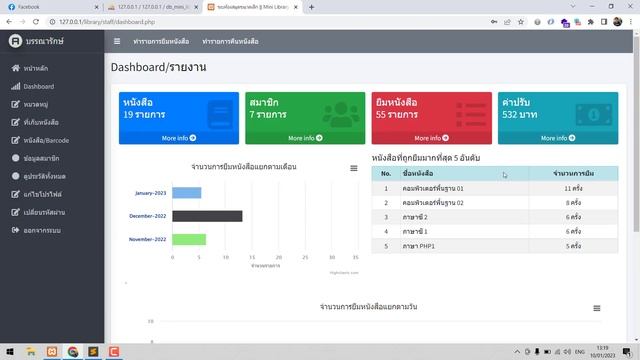Click the จำนวนการยืม column header
Screen dimensions: 640x360
point(573,173)
